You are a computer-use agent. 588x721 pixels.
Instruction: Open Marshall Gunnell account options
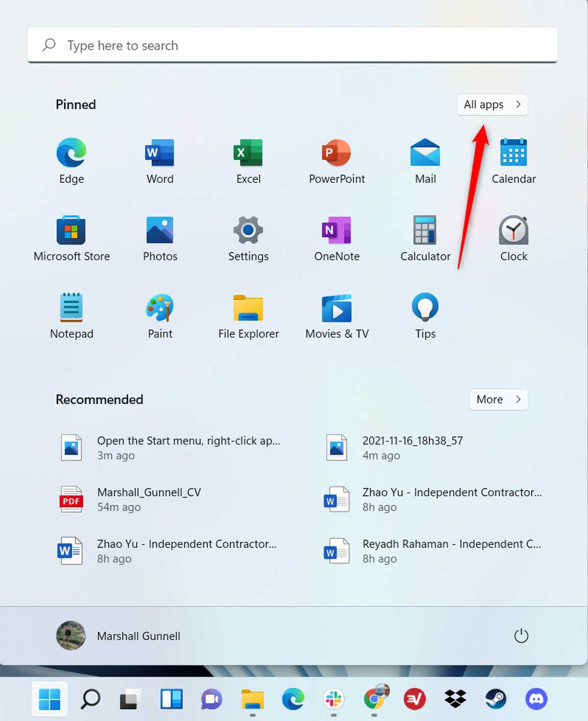click(119, 636)
